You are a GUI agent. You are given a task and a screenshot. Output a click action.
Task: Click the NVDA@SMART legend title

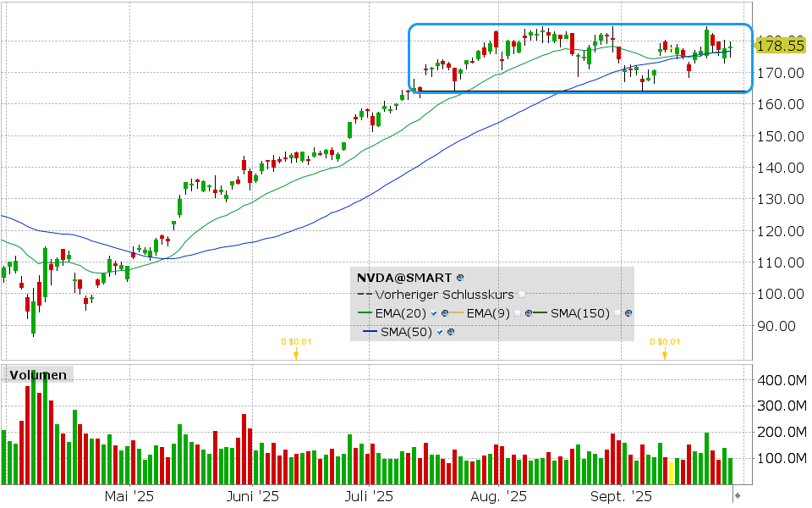point(404,277)
